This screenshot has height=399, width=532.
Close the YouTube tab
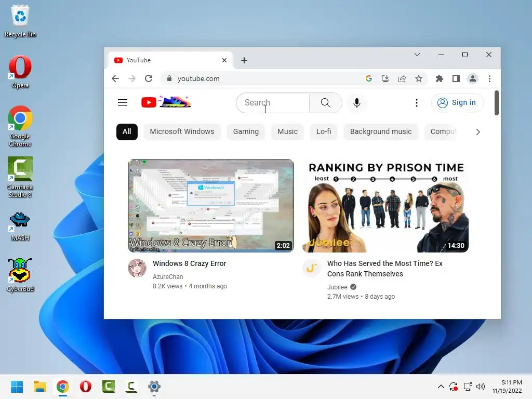coord(224,60)
